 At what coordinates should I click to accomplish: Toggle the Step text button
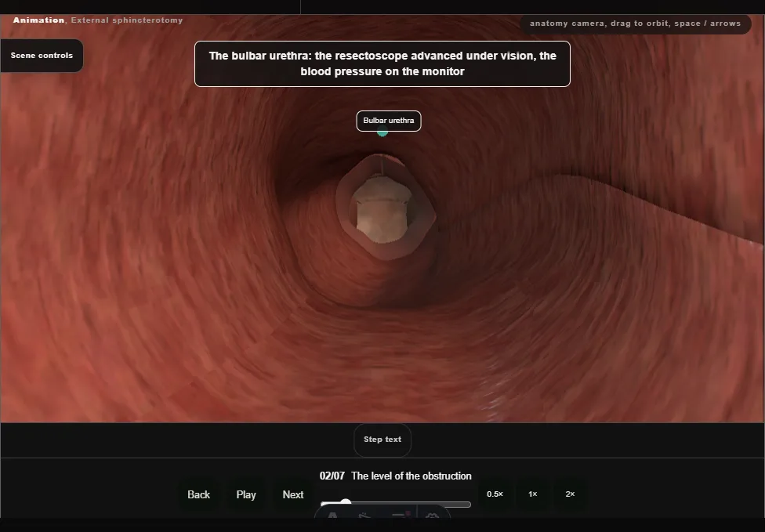[x=382, y=440]
